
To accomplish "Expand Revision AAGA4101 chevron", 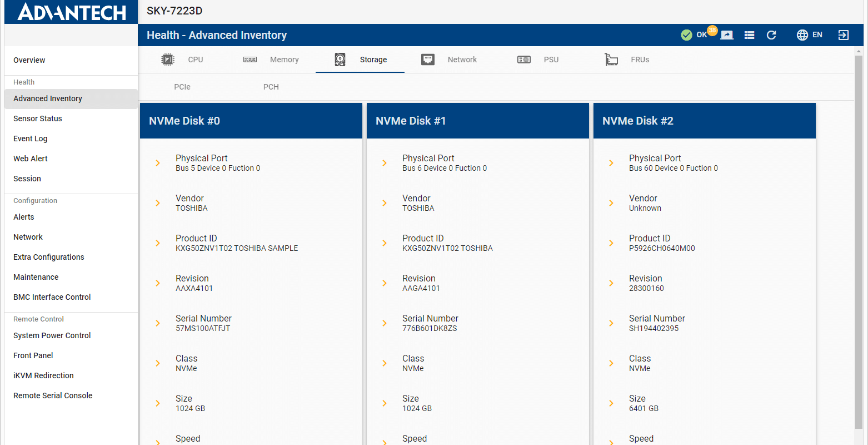I will coord(385,283).
